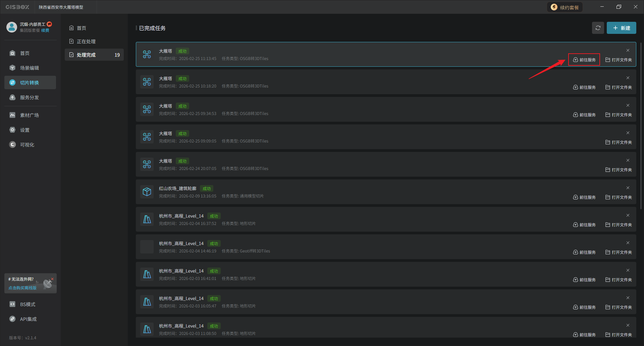Click 点击购买离线版 link
The height and width of the screenshot is (346, 644).
coord(22,288)
